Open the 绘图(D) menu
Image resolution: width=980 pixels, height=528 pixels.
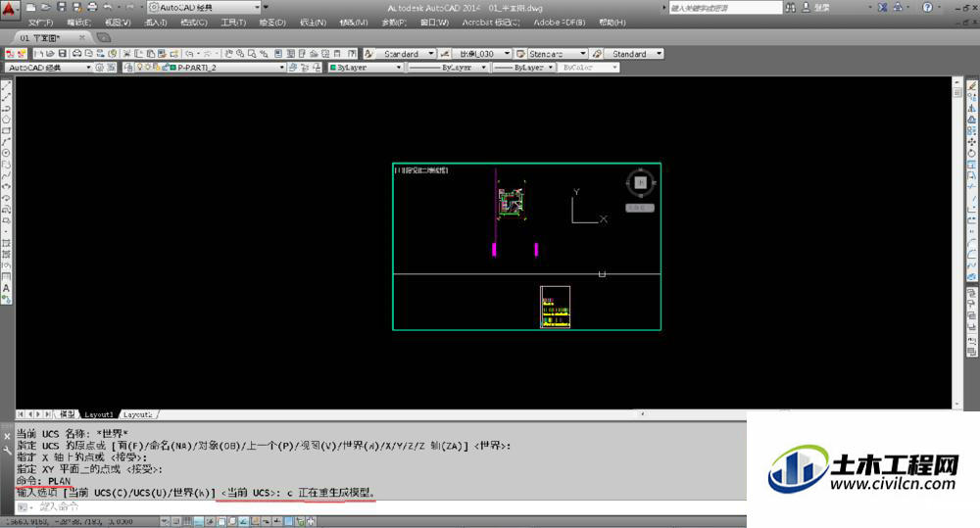[272, 22]
